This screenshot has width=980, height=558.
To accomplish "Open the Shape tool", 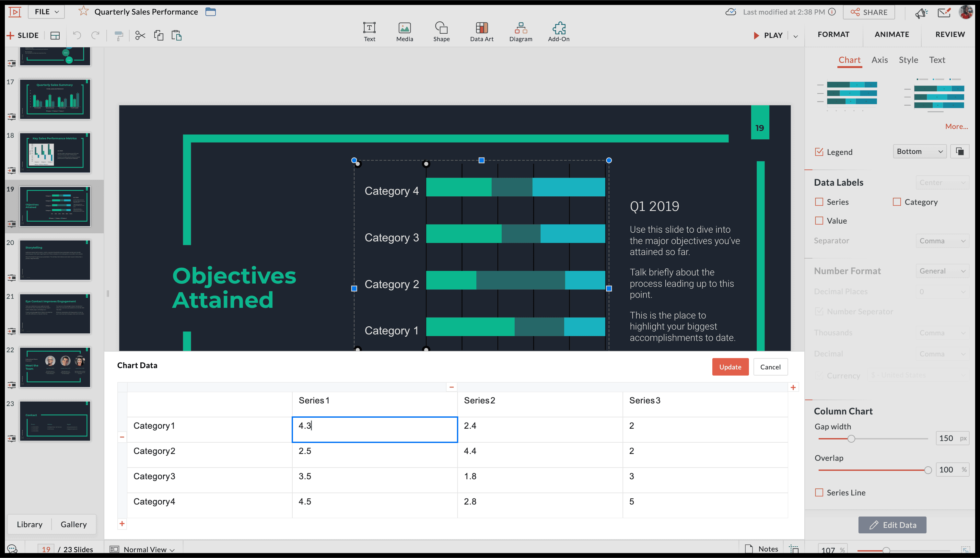I will pyautogui.click(x=441, y=31).
